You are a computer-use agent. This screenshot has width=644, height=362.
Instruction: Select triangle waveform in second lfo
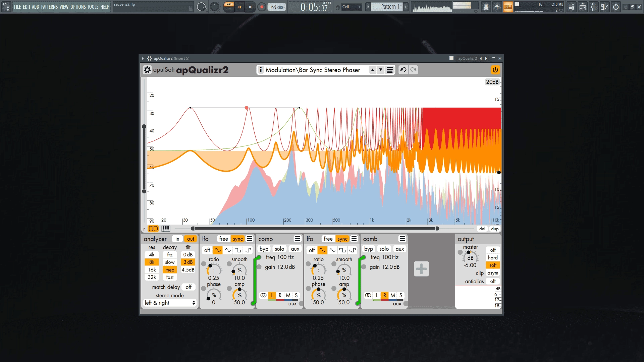pyautogui.click(x=332, y=250)
